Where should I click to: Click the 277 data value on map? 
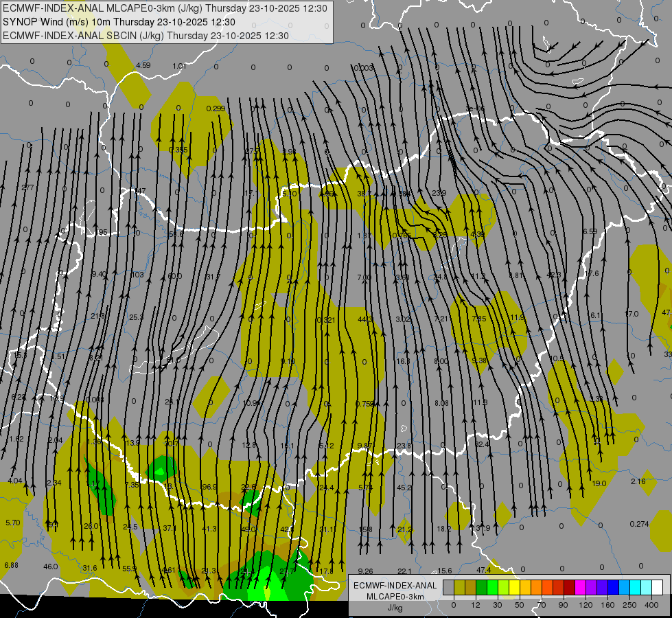coord(27,187)
